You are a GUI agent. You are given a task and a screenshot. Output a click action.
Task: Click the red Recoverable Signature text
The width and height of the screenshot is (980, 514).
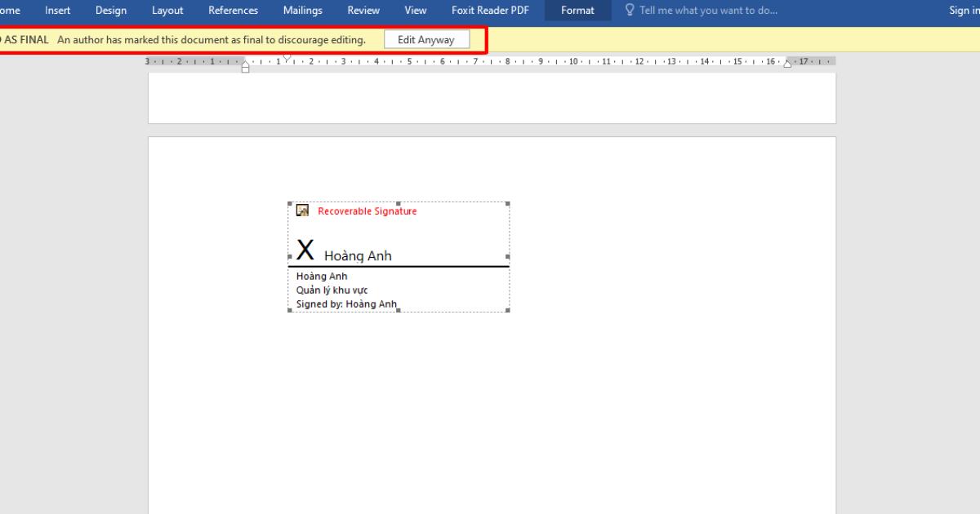pos(367,211)
